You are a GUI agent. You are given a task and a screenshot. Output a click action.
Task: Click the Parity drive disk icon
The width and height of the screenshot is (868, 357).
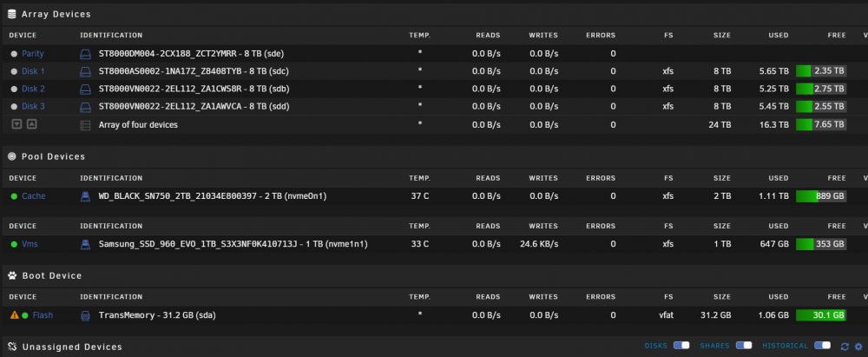click(85, 54)
